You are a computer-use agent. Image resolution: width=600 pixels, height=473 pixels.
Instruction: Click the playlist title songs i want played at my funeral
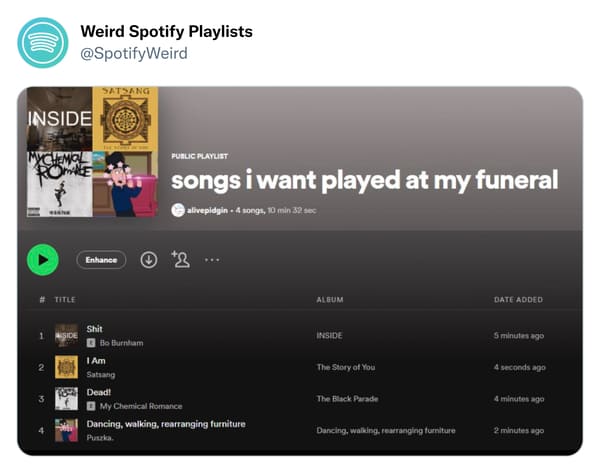pos(364,180)
